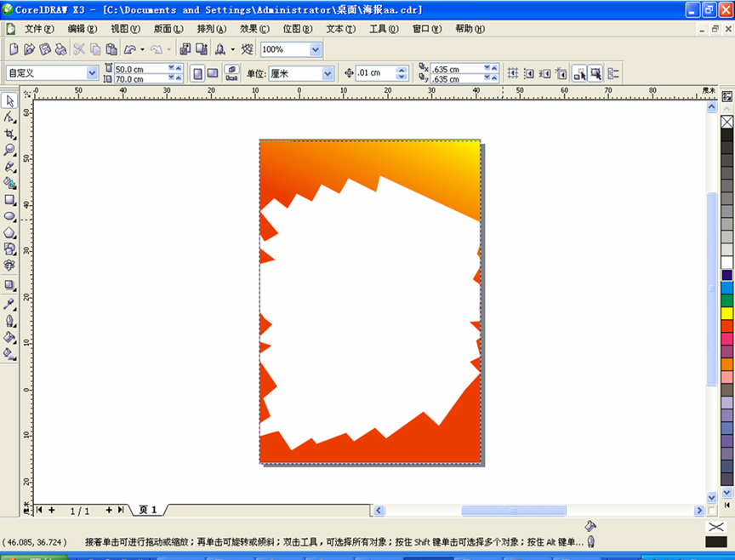Open the 位图 menu
The width and height of the screenshot is (735, 560).
[x=297, y=28]
